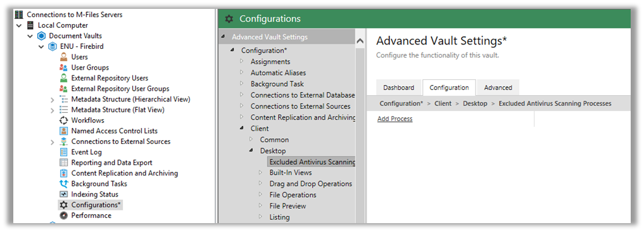
Task: Click the Configurations* gear icon in tree
Action: click(64, 205)
